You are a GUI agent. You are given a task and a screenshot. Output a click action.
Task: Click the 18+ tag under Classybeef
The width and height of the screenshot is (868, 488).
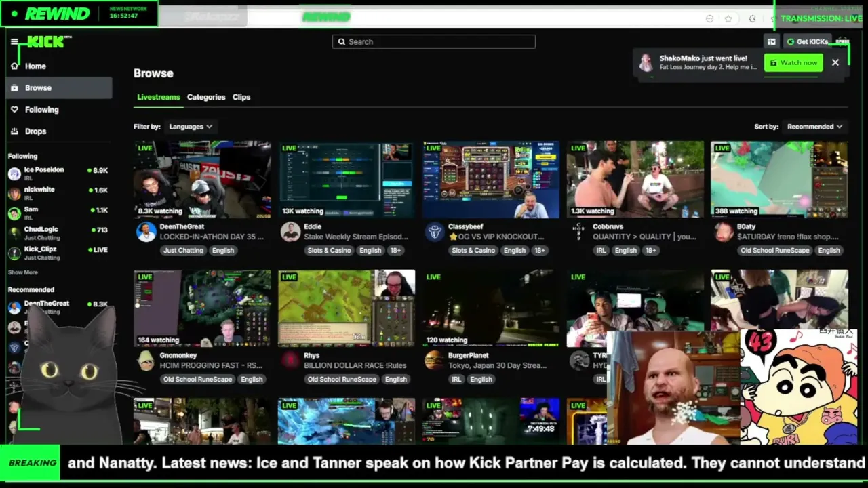(x=539, y=251)
